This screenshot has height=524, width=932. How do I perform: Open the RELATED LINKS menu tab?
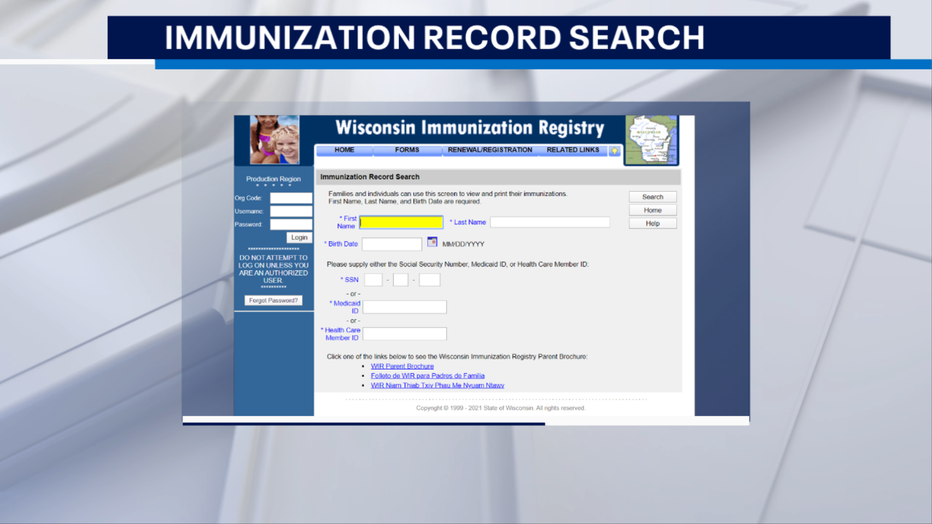coord(573,150)
